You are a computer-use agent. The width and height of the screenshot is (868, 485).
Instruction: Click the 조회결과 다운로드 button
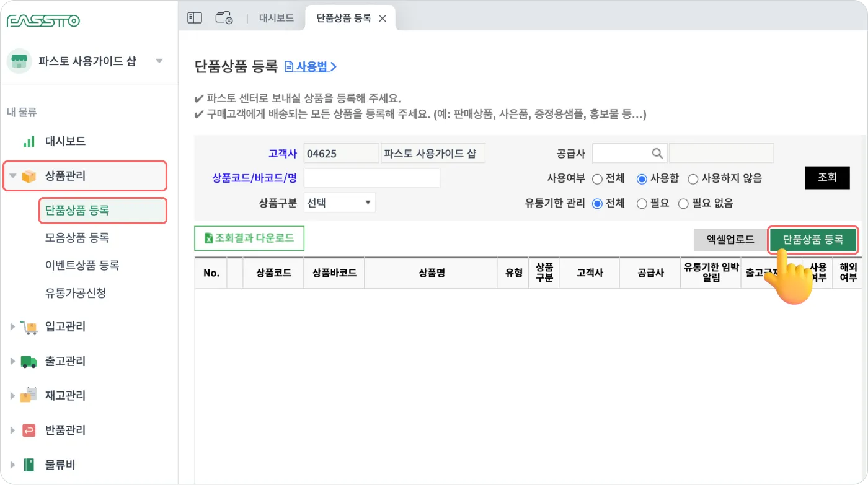click(x=249, y=238)
